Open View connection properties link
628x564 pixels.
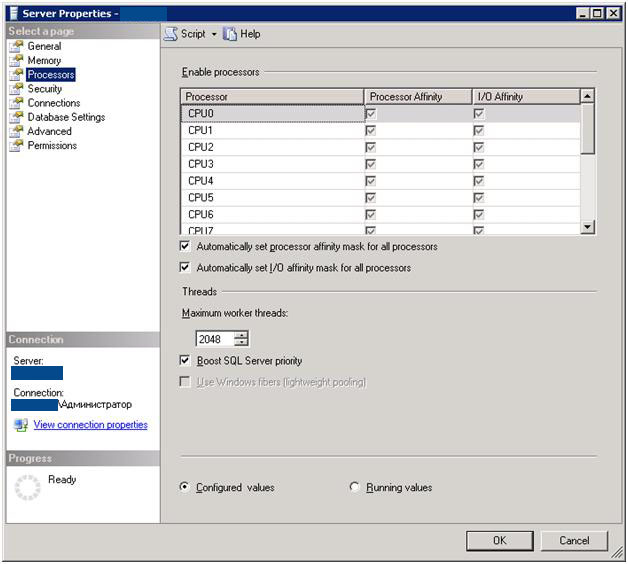(x=90, y=425)
